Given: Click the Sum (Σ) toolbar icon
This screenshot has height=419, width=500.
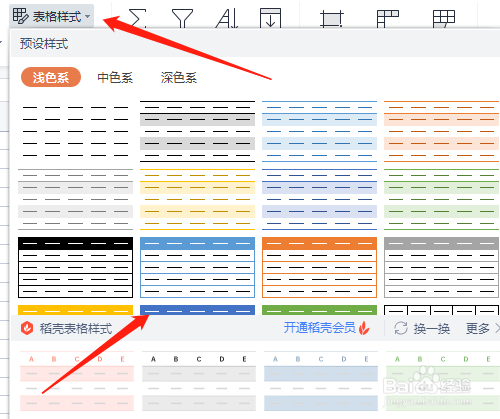Looking at the screenshot, I should (137, 18).
